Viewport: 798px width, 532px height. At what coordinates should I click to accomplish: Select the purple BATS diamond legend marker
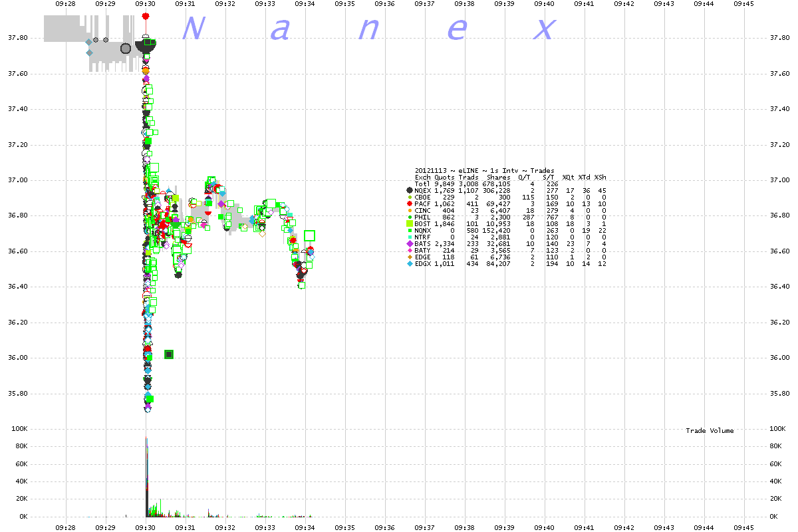[x=410, y=243]
